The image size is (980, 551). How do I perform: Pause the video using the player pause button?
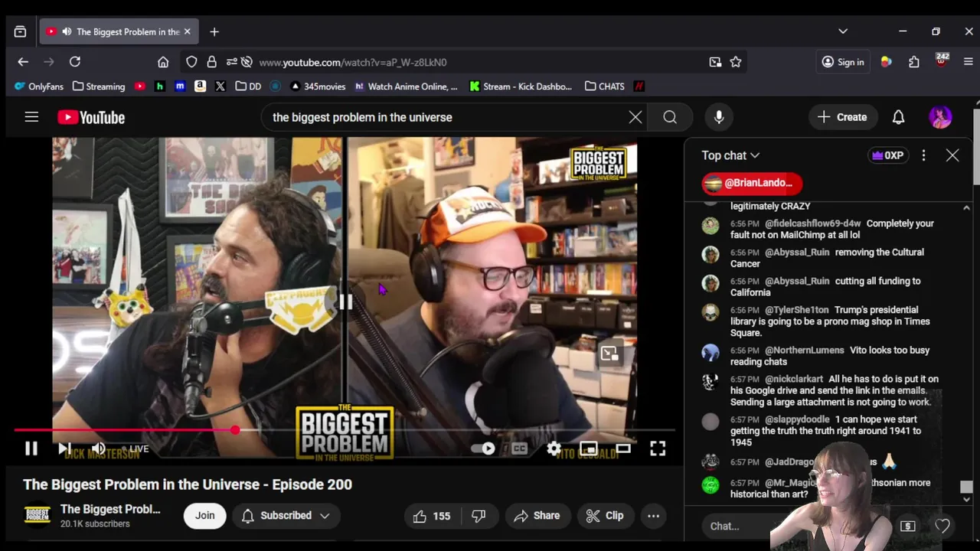click(x=31, y=449)
